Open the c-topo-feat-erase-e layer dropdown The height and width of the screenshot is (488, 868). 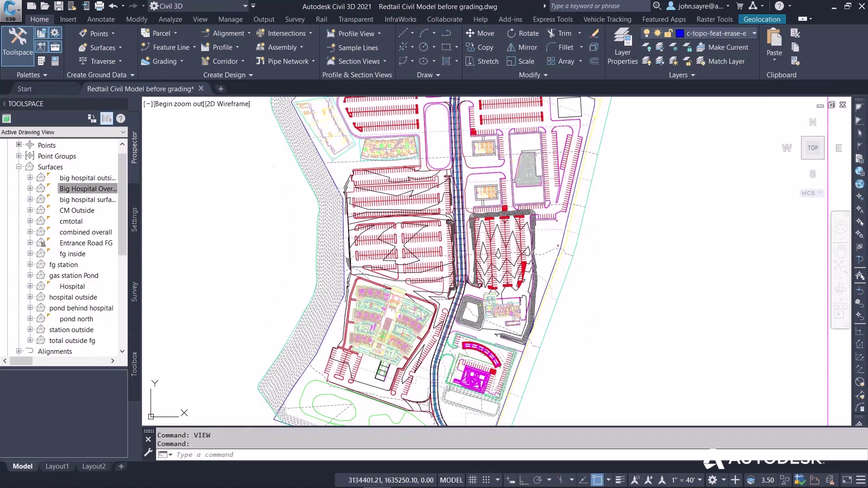[x=753, y=33]
